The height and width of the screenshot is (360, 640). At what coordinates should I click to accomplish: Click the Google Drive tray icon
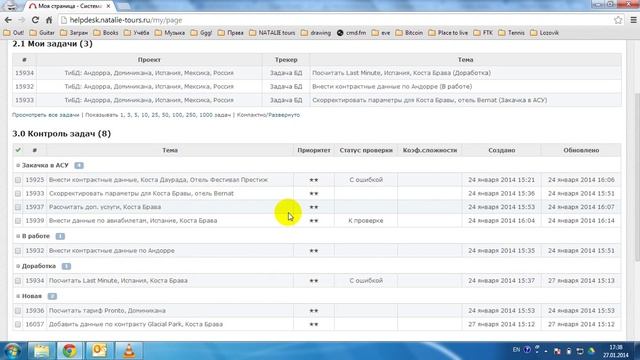(591, 351)
